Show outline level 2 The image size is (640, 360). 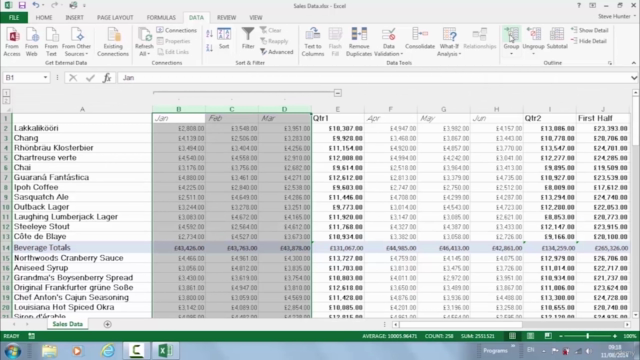tap(6, 100)
